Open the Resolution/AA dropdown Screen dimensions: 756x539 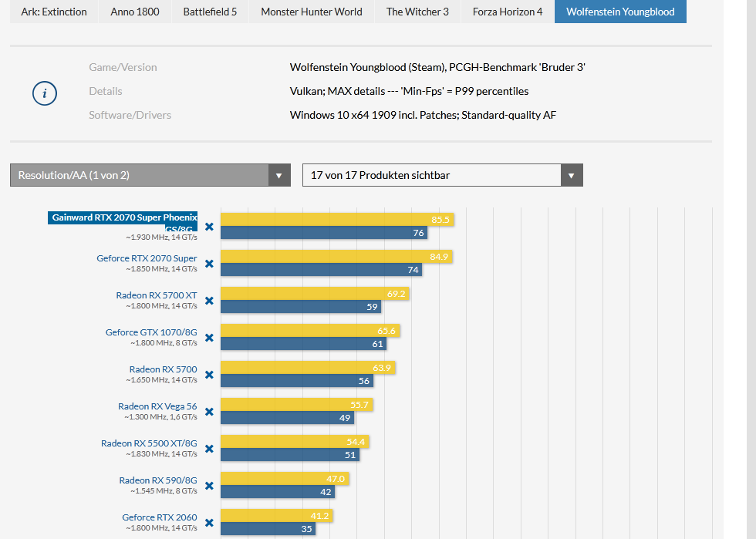coord(150,175)
